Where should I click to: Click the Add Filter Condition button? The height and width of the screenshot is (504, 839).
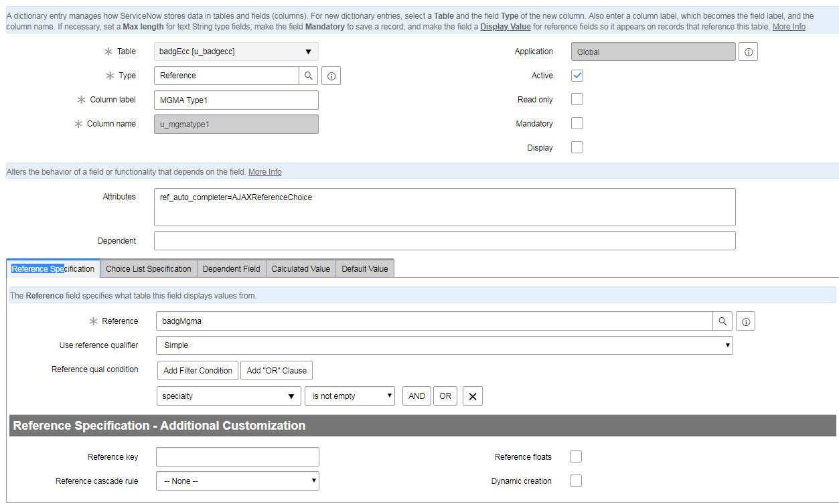(x=198, y=371)
